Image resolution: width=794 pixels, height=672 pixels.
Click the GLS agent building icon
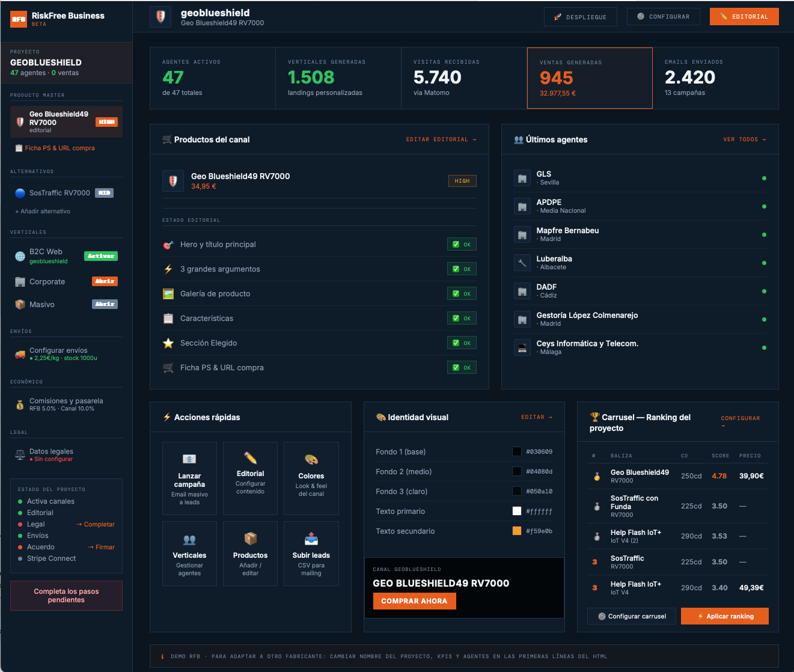[522, 178]
